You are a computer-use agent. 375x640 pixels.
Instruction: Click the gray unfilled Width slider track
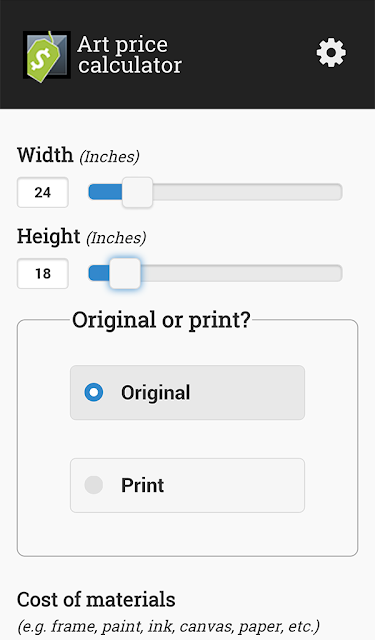[x=247, y=192]
